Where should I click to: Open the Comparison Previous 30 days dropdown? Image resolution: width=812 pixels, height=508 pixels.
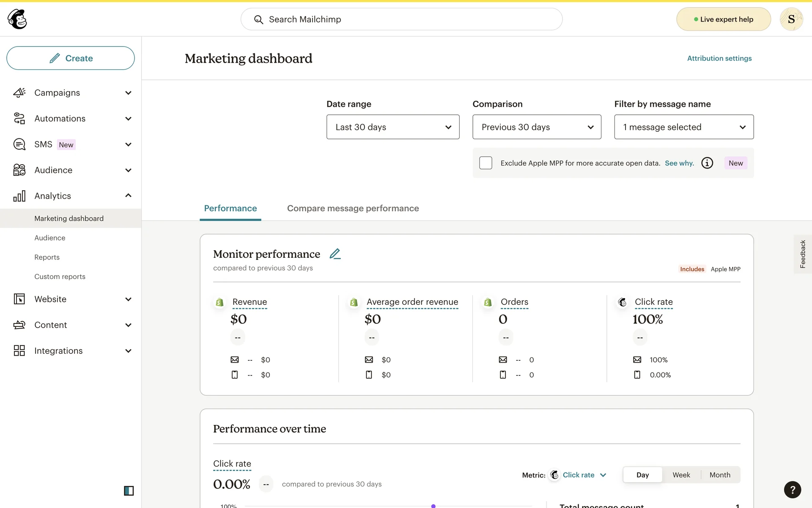tap(536, 127)
